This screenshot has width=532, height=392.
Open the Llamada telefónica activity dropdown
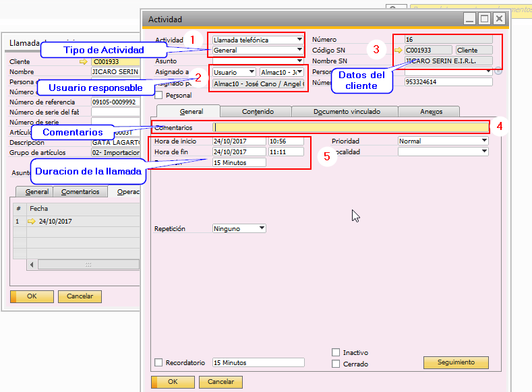pos(299,40)
